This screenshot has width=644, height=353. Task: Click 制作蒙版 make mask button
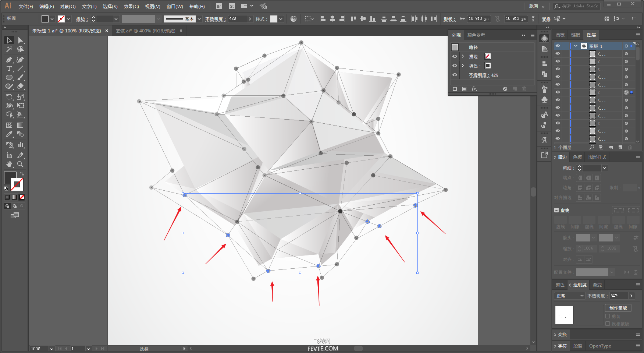[618, 308]
